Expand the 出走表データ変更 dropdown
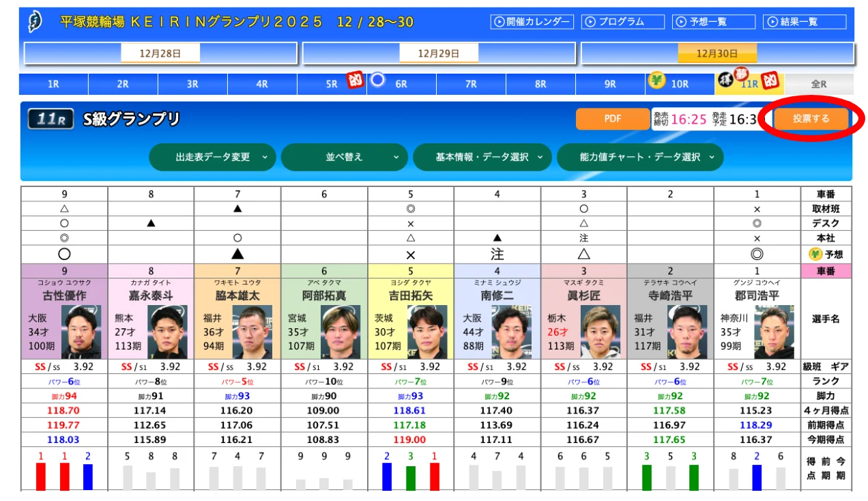The width and height of the screenshot is (868, 501). [213, 157]
